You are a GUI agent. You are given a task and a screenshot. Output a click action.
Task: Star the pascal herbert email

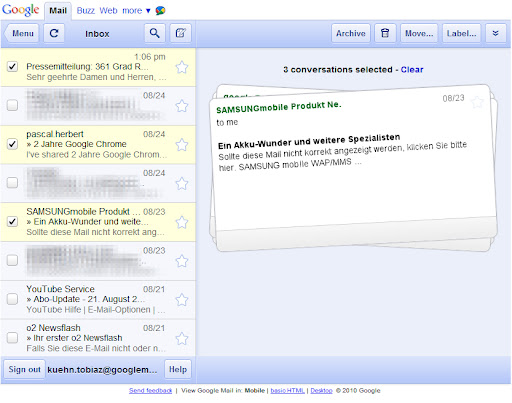182,145
